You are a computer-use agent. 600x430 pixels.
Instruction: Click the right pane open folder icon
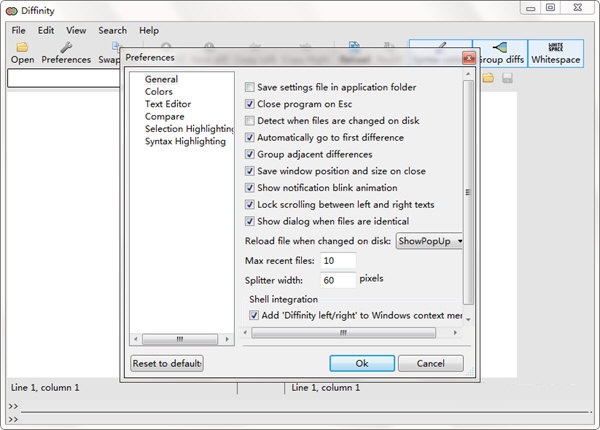(489, 78)
